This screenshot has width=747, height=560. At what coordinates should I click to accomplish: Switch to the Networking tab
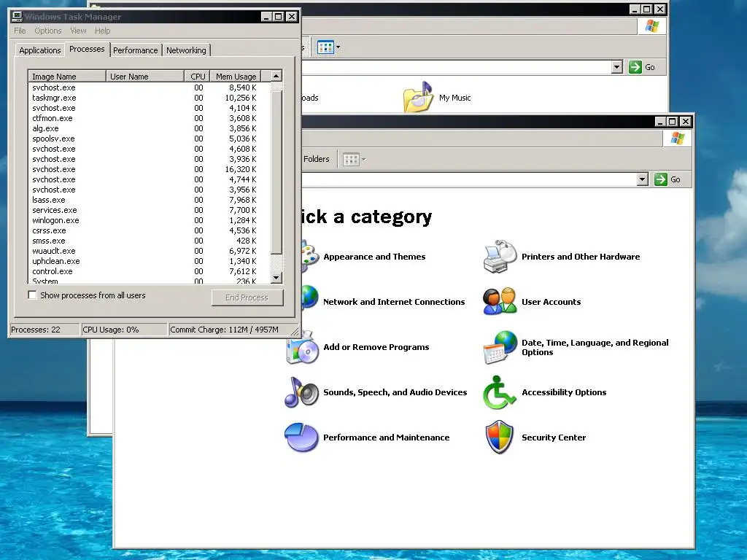click(x=186, y=50)
